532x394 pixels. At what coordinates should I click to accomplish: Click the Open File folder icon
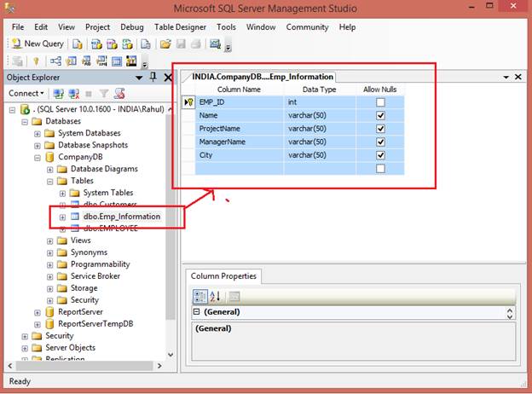pyautogui.click(x=166, y=43)
